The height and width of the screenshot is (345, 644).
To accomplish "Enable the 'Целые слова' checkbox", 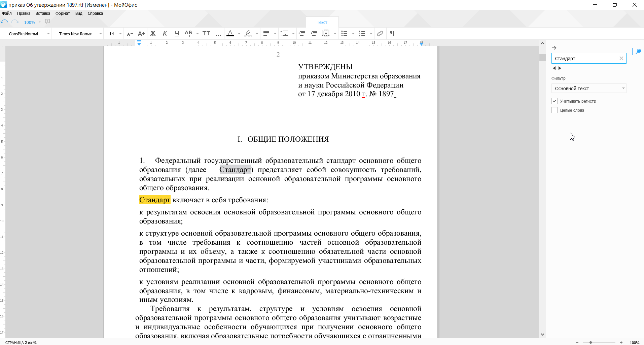I will pyautogui.click(x=554, y=110).
